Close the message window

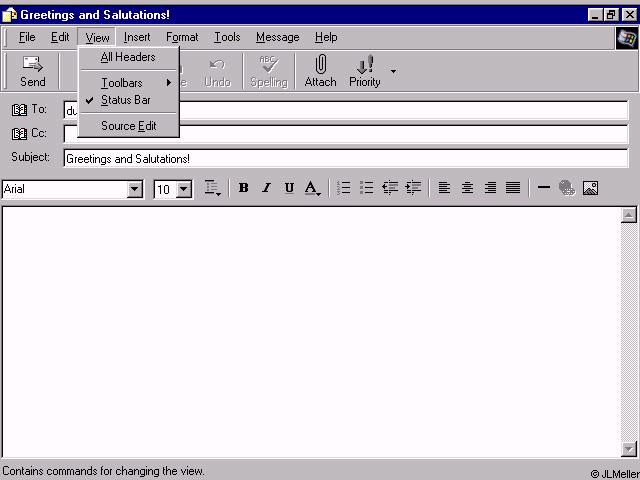click(x=629, y=15)
